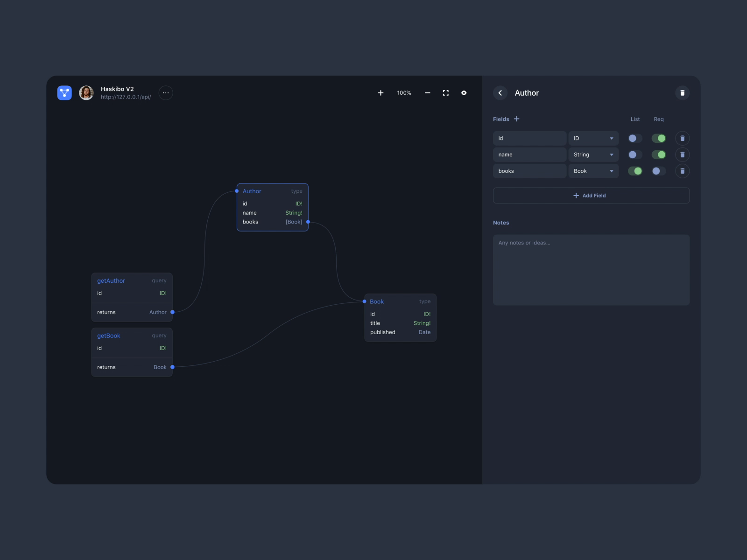Open the three-dots project options menu
The height and width of the screenshot is (560, 747).
tap(166, 93)
